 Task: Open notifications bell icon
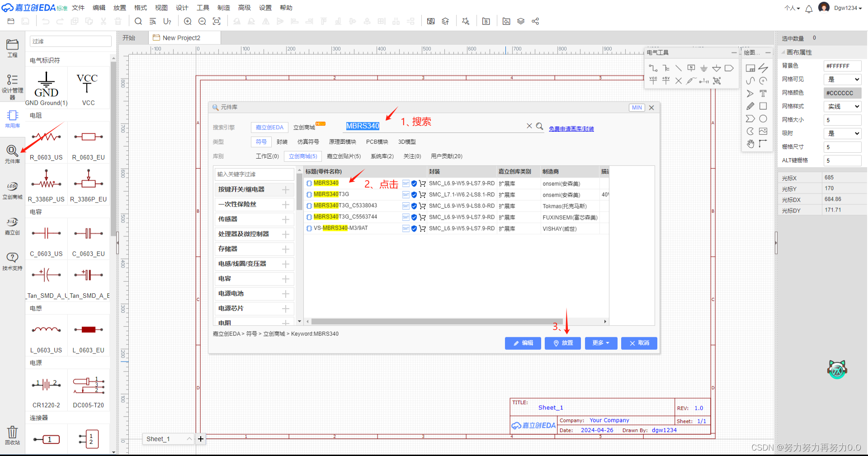click(809, 9)
